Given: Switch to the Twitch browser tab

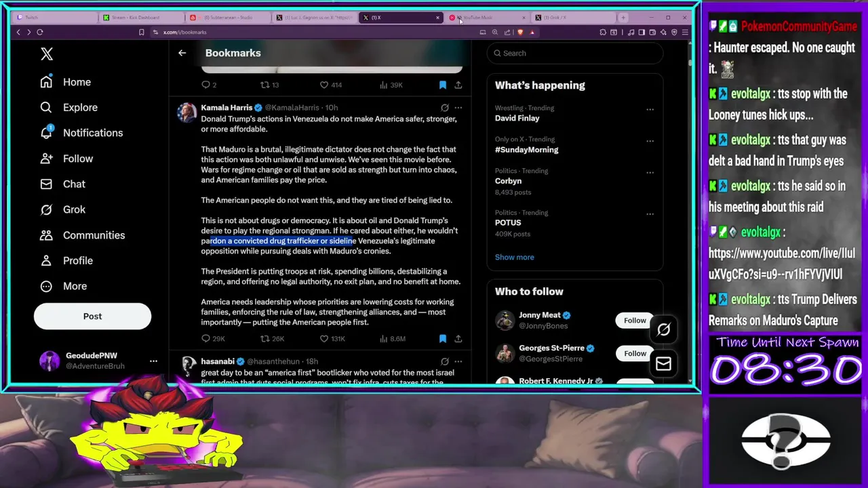Looking at the screenshot, I should pos(53,18).
